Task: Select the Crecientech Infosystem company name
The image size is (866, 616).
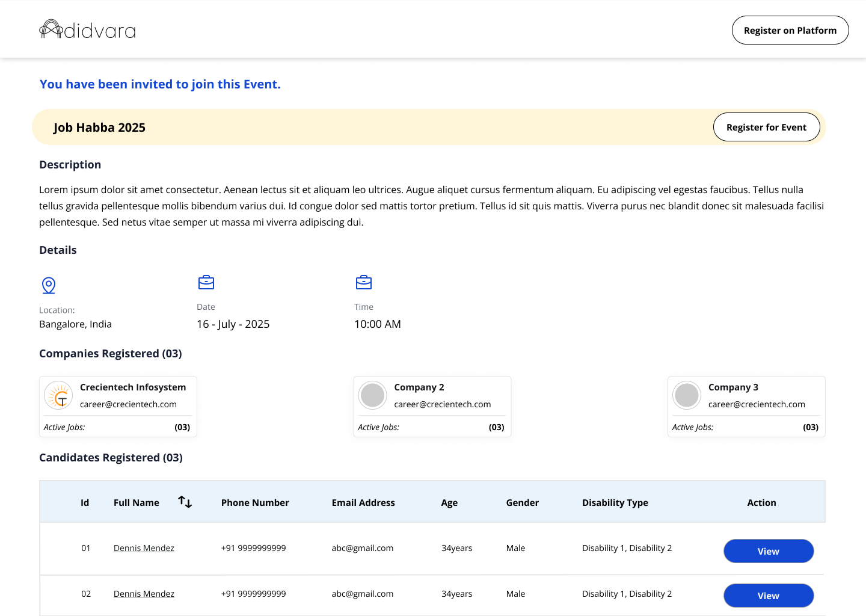Action: pyautogui.click(x=133, y=387)
